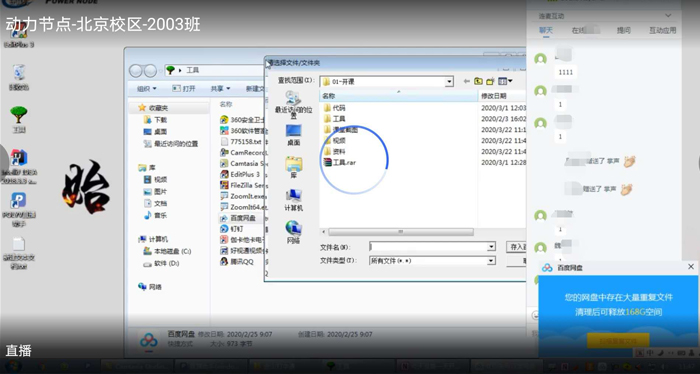The height and width of the screenshot is (374, 700).
Task: Click Explorer window back navigation button
Action: [136, 71]
